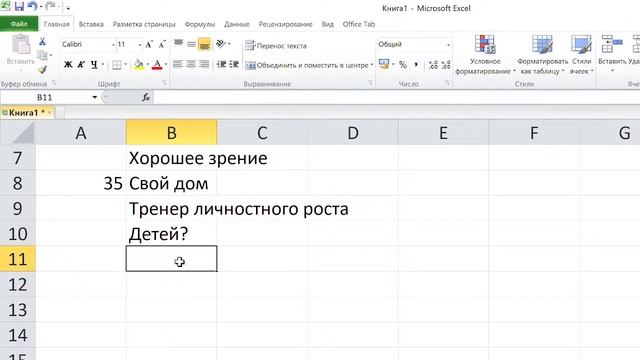
Task: Open Customize Quick Access Toolbar arrow
Action: point(68,8)
